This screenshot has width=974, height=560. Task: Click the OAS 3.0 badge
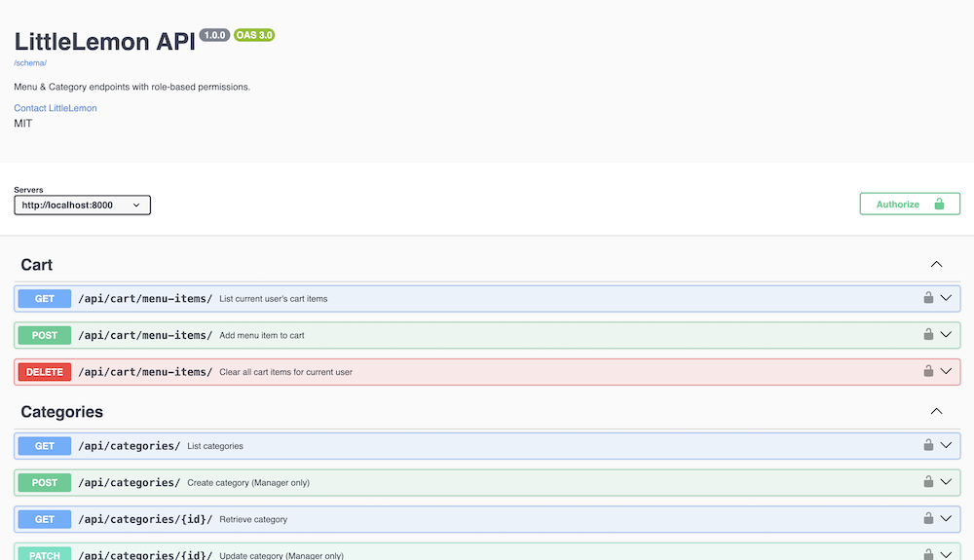pyautogui.click(x=254, y=35)
